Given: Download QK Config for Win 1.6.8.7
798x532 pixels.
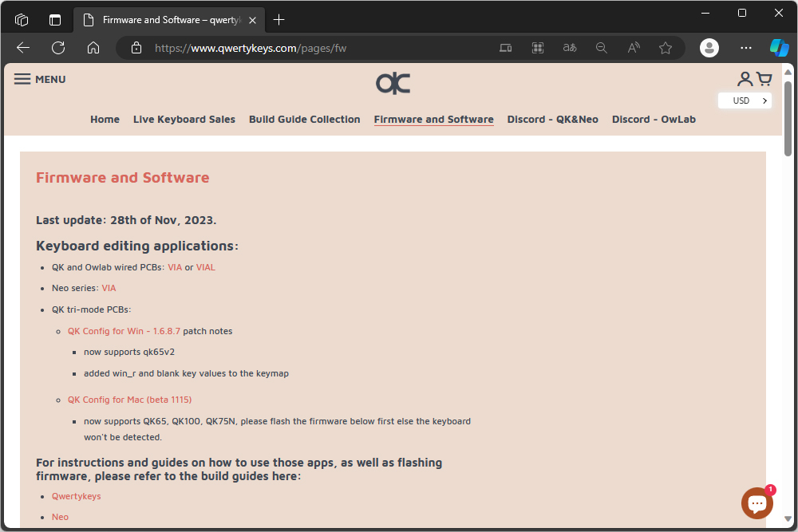Looking at the screenshot, I should pyautogui.click(x=124, y=331).
